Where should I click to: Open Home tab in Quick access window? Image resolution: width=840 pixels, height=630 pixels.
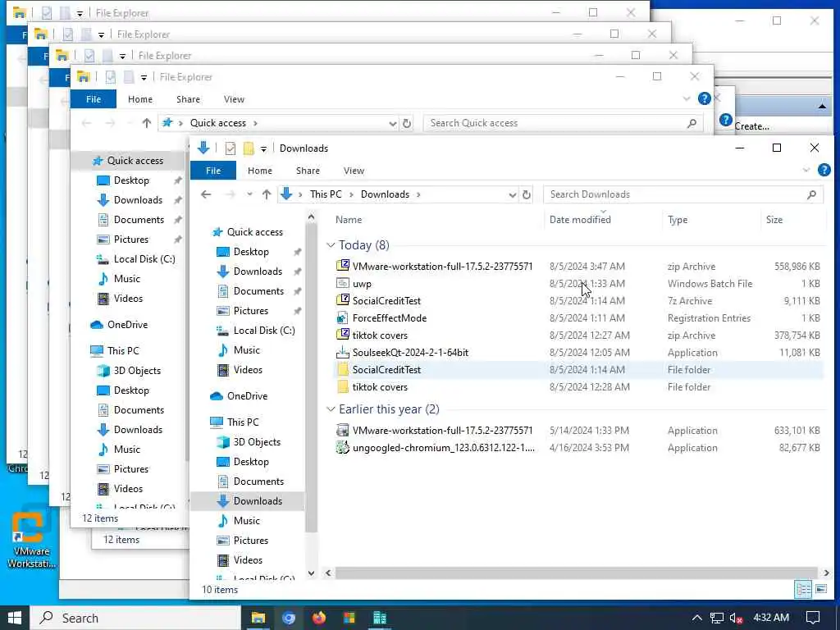pos(139,99)
